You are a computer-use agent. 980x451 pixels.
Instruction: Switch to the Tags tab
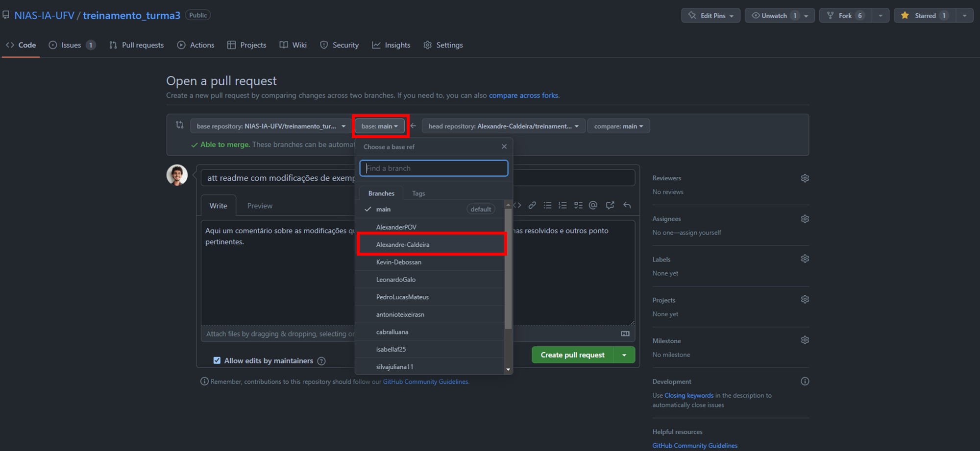[x=418, y=193]
